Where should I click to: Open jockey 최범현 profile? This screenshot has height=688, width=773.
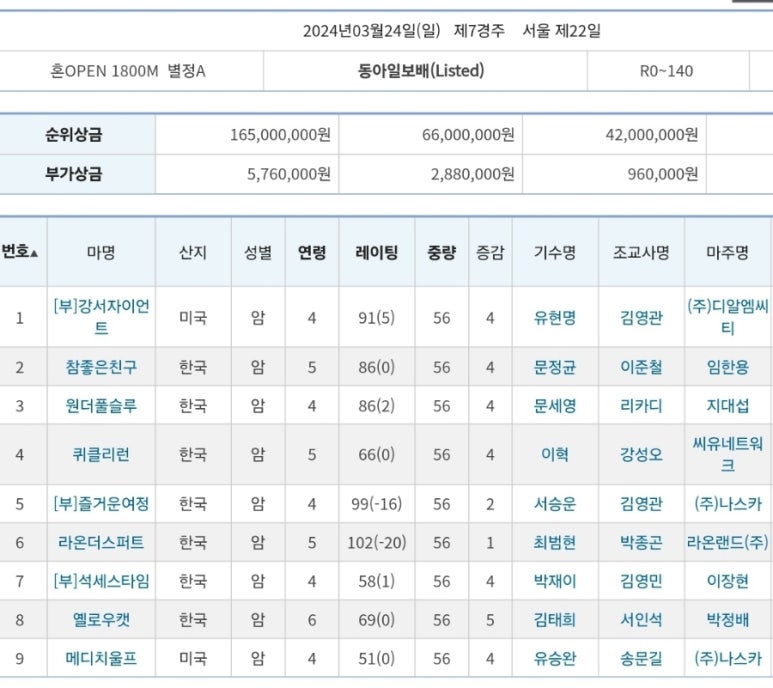click(555, 542)
